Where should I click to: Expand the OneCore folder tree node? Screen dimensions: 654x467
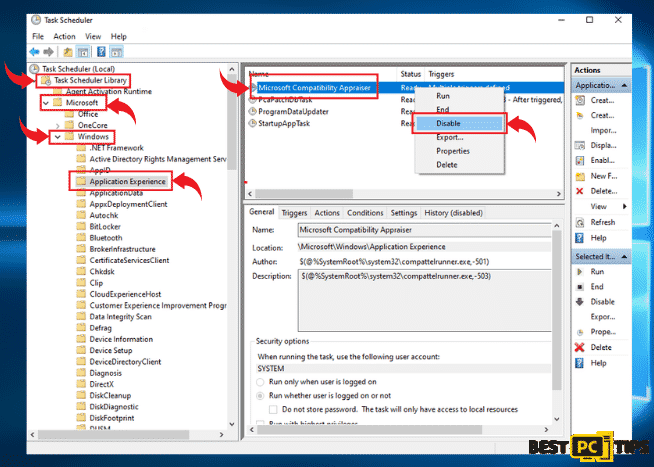pos(58,125)
